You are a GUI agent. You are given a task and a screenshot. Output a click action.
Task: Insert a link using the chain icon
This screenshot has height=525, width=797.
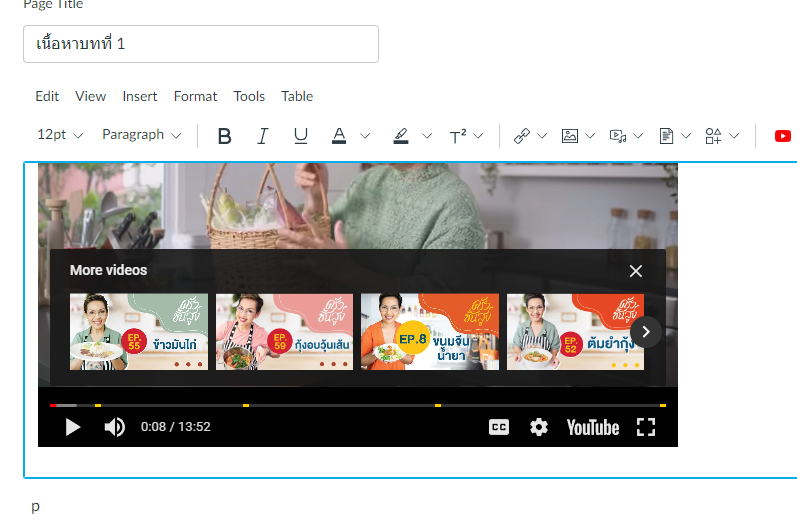point(522,136)
